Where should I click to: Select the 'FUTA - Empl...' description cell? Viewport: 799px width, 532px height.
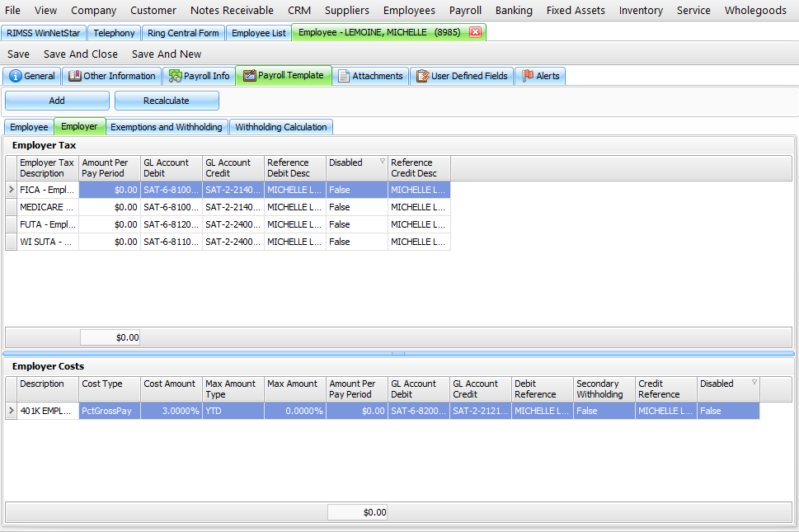[x=47, y=224]
